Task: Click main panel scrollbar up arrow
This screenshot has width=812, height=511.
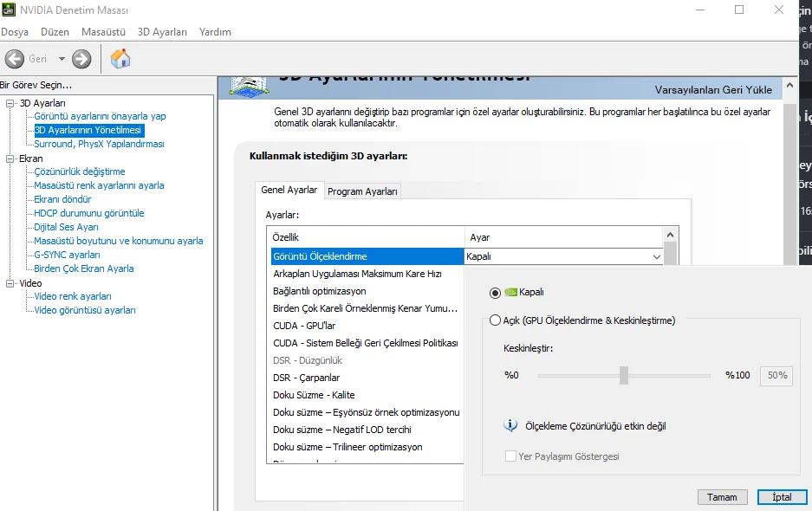Action: [x=789, y=86]
